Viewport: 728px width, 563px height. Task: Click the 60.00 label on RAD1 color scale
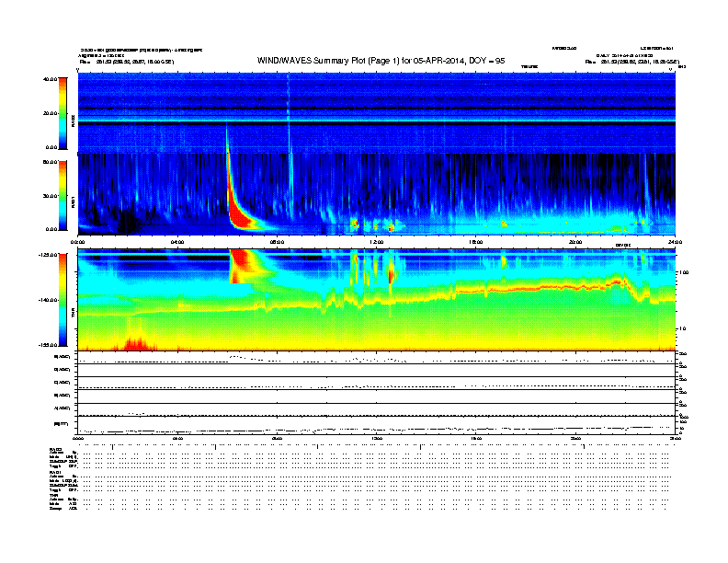click(50, 162)
